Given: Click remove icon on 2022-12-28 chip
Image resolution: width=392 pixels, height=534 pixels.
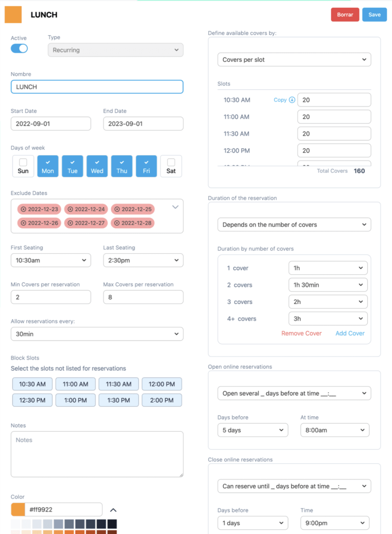Looking at the screenshot, I should (x=117, y=223).
